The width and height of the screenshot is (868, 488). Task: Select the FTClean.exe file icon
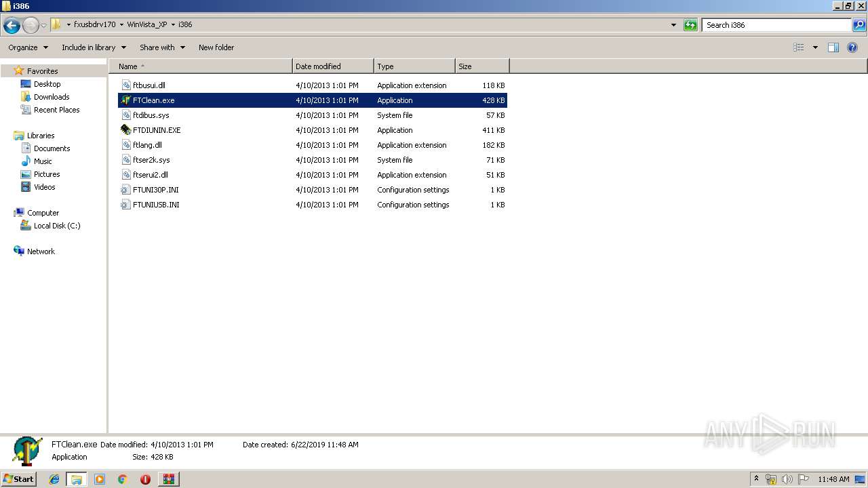pyautogui.click(x=125, y=100)
